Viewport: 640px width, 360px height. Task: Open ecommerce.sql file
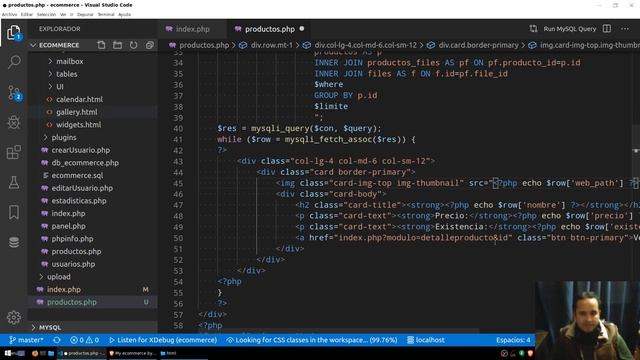tap(77, 175)
